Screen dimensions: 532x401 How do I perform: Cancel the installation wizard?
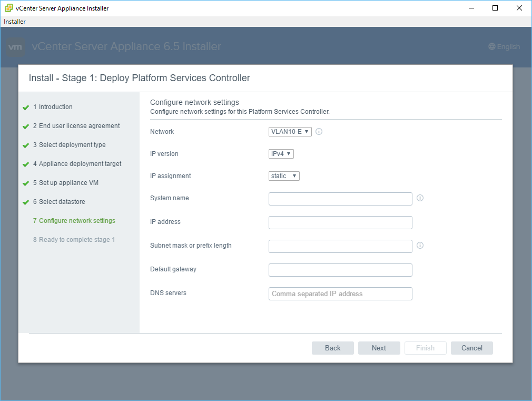click(x=471, y=348)
